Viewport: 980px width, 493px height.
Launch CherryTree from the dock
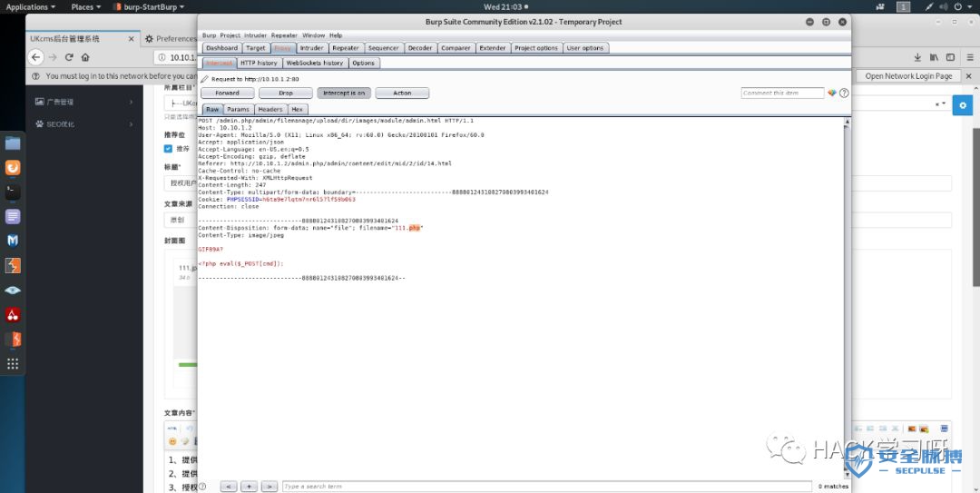(13, 315)
